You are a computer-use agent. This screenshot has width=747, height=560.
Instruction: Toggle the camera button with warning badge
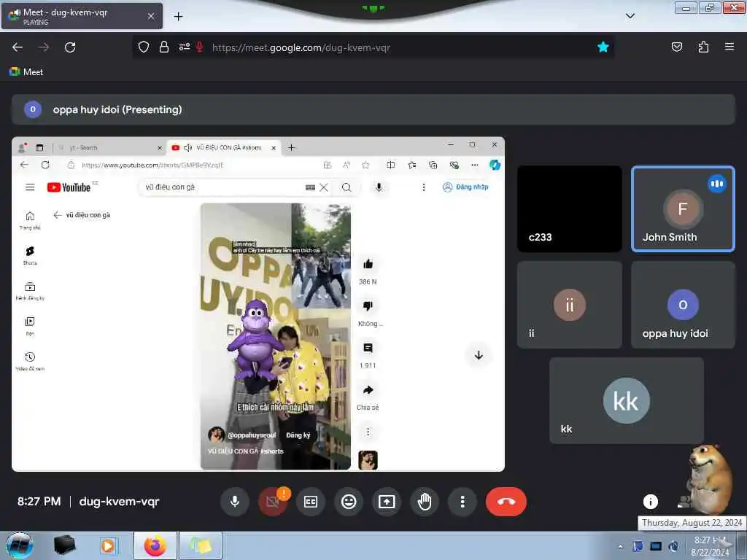[273, 502]
